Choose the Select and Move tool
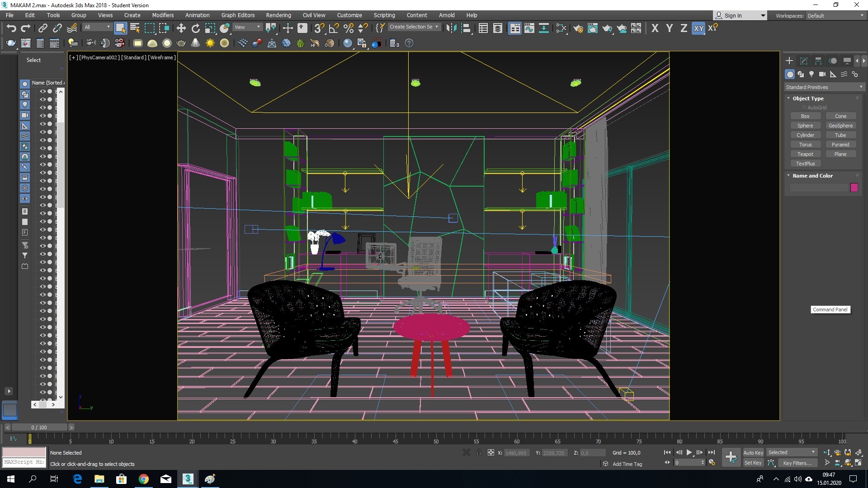868x488 pixels. tap(181, 28)
